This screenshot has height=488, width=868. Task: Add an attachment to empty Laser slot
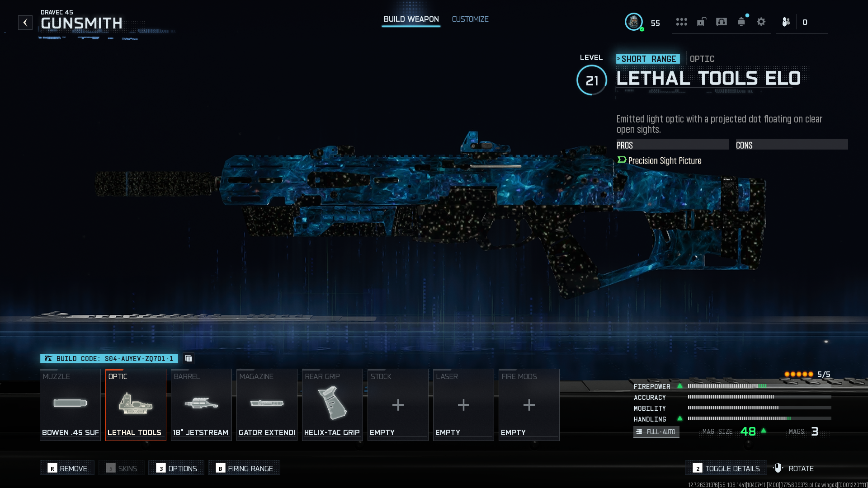click(463, 404)
